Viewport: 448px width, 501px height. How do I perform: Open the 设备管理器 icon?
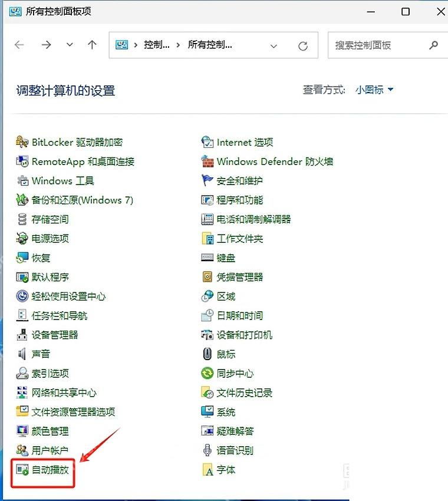(22, 335)
